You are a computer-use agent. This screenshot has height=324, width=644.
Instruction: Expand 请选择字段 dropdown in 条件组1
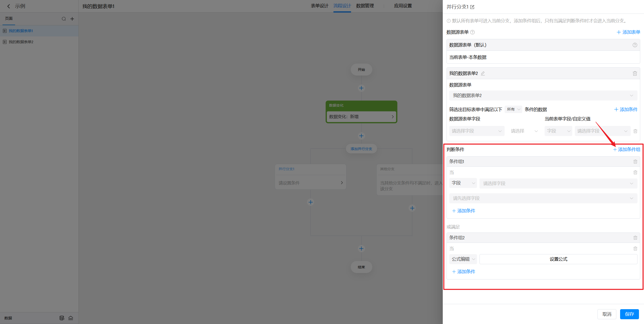click(558, 183)
